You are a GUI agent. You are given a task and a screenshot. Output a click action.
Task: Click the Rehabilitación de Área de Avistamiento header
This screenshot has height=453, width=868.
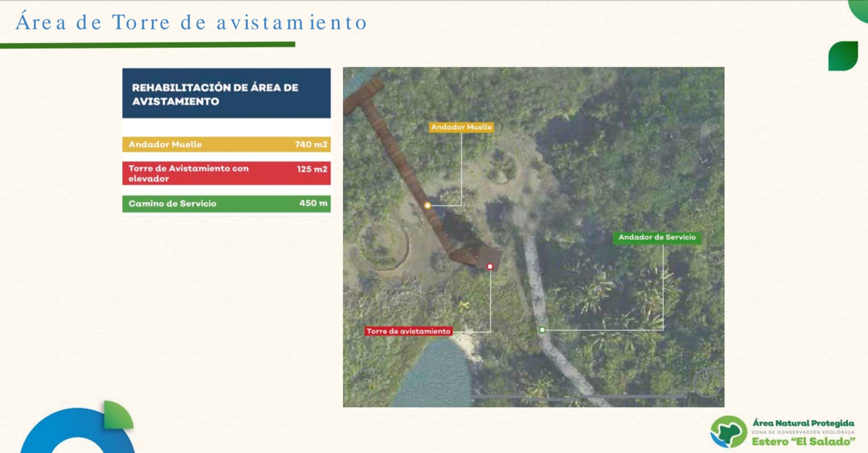226,94
